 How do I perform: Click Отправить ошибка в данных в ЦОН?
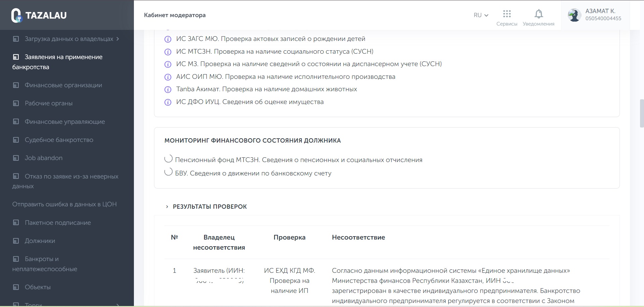(64, 204)
